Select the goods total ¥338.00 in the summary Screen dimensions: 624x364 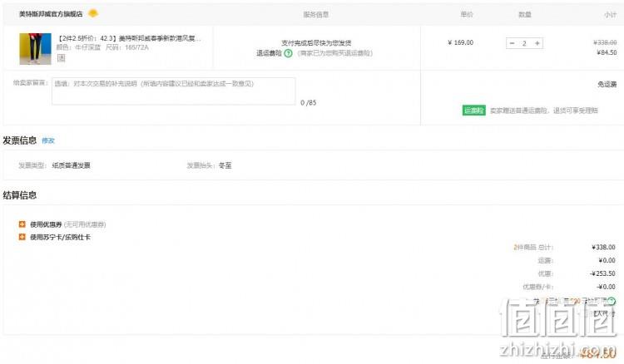tap(603, 247)
